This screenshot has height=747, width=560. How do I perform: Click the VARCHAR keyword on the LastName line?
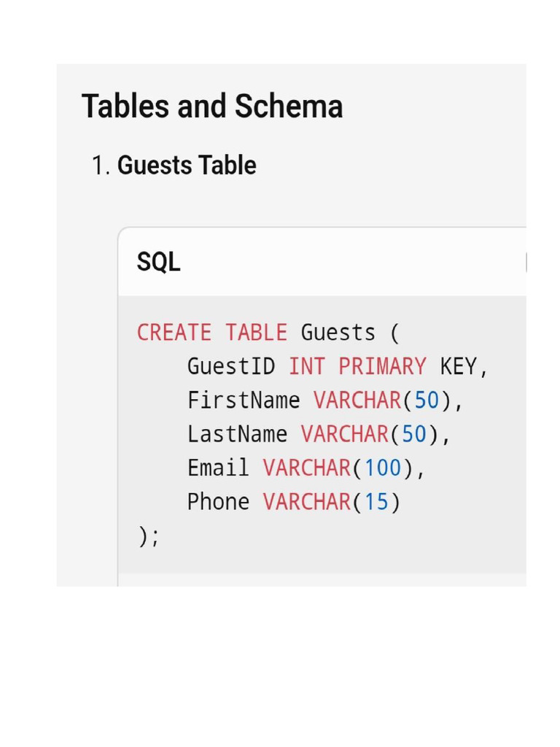pyautogui.click(x=345, y=434)
